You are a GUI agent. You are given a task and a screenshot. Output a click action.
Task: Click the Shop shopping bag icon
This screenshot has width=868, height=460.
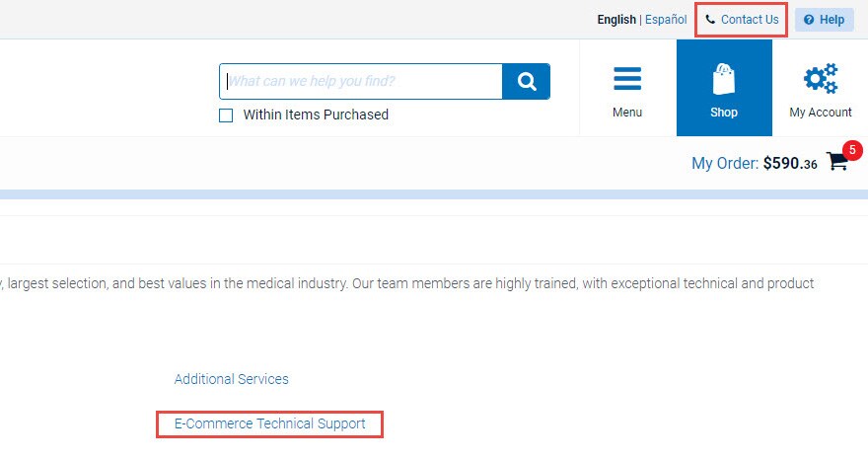[x=724, y=79]
